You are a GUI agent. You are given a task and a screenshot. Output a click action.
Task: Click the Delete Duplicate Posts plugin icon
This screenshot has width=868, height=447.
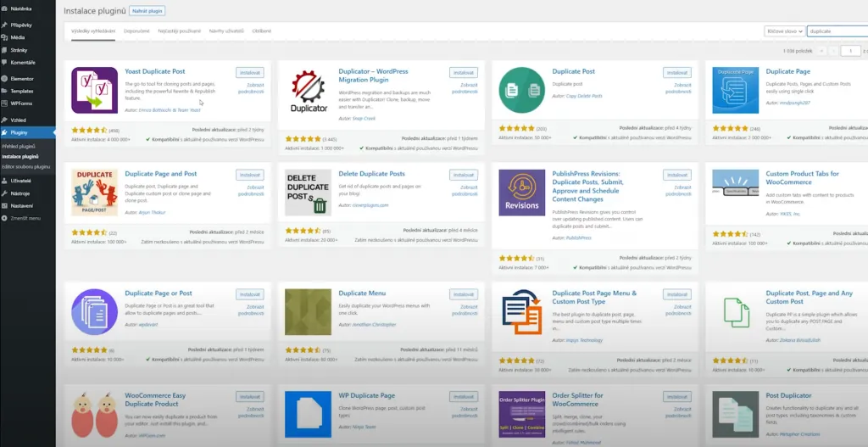click(309, 193)
